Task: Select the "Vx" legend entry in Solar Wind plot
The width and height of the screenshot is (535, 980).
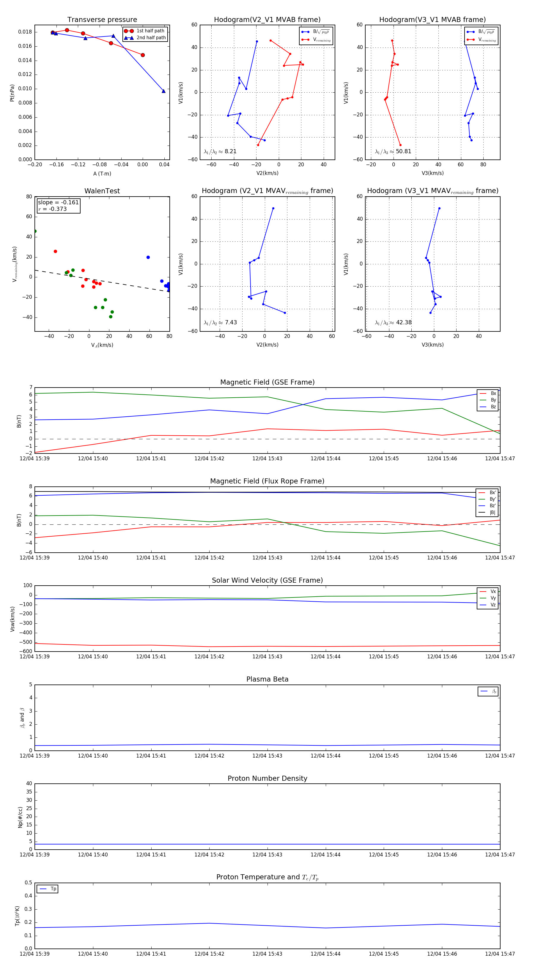Action: pyautogui.click(x=488, y=592)
